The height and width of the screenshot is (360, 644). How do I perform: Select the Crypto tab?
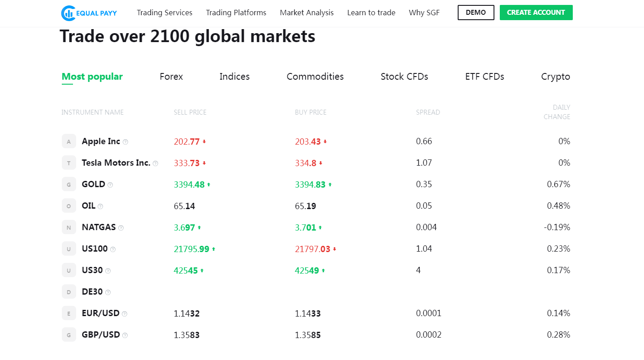(555, 77)
